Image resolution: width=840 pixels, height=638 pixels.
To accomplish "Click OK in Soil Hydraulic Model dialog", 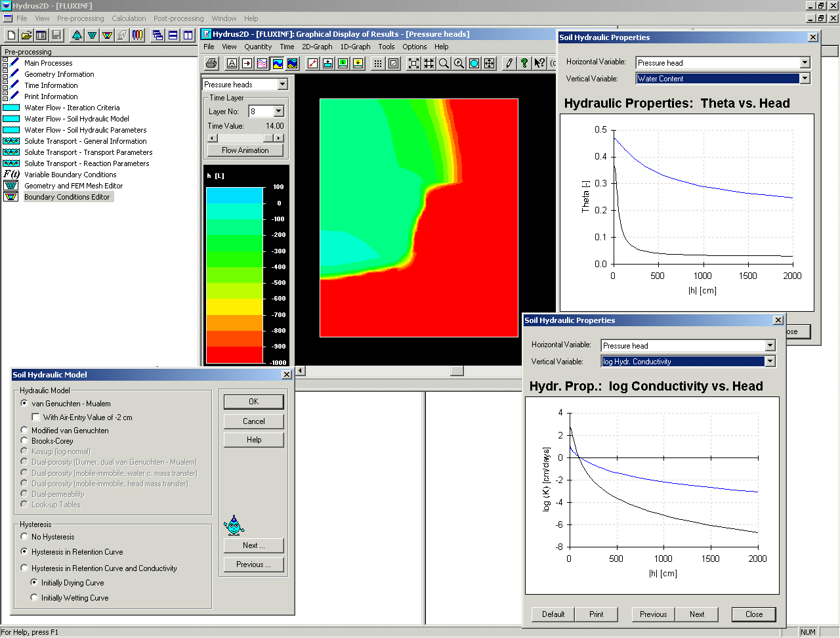I will coord(254,402).
